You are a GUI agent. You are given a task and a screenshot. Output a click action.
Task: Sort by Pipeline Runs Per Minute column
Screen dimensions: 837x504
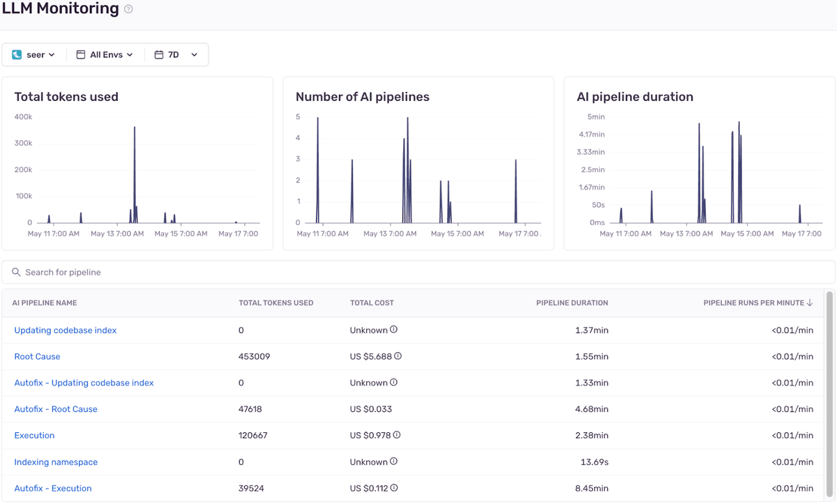758,303
